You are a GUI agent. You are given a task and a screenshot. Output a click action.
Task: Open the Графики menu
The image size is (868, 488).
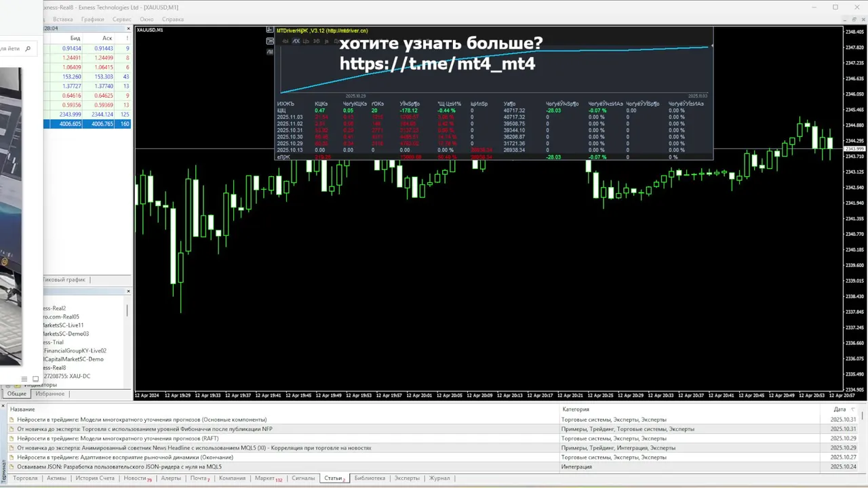pyautogui.click(x=93, y=19)
